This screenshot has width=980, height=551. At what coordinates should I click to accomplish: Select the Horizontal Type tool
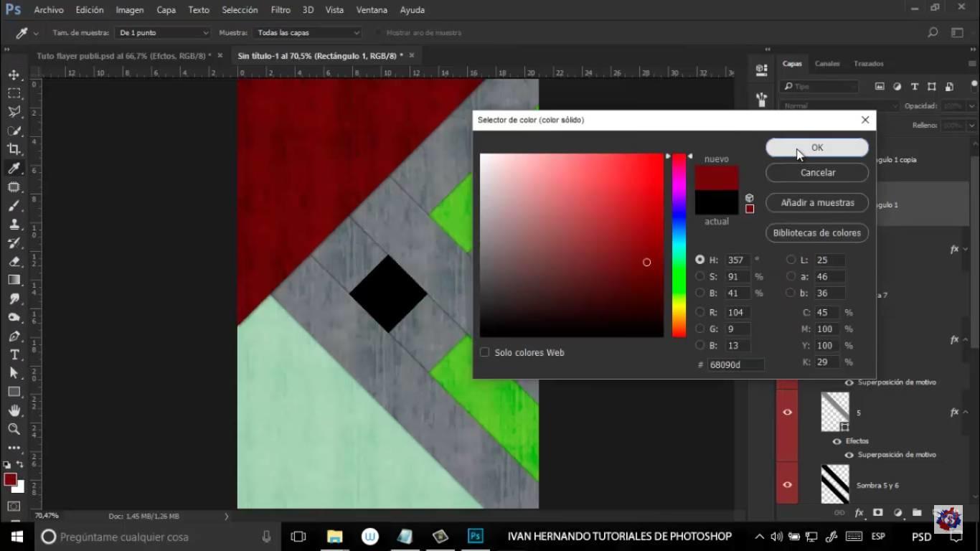click(x=14, y=355)
